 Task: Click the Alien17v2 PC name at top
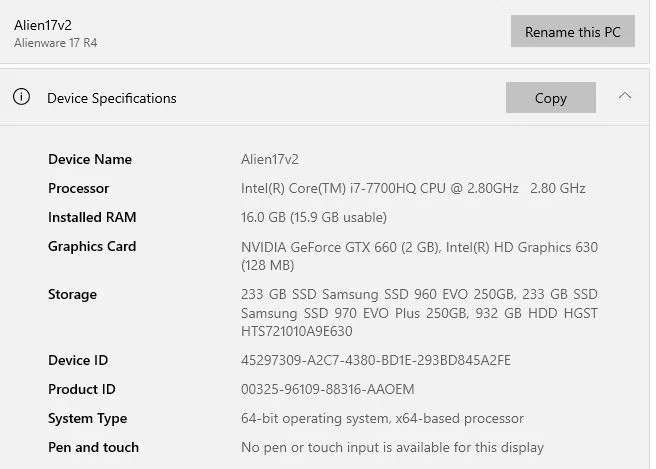pos(42,24)
